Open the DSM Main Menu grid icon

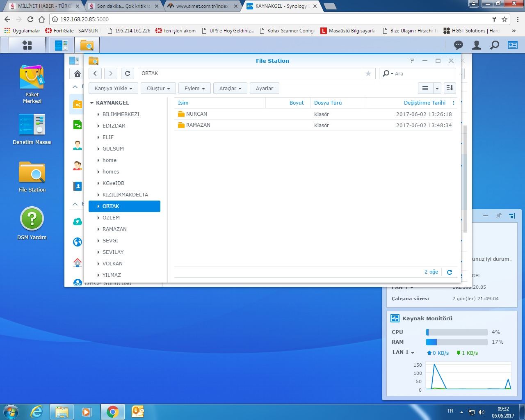(27, 45)
